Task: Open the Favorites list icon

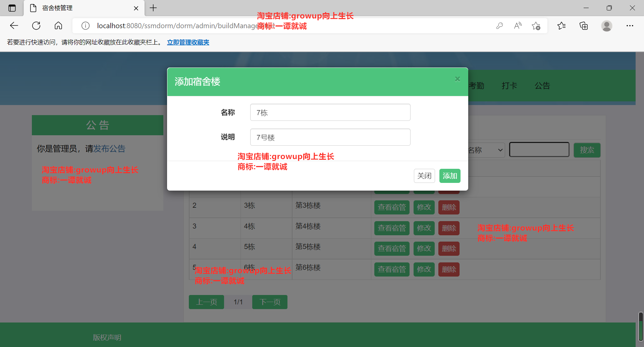Action: pyautogui.click(x=561, y=26)
